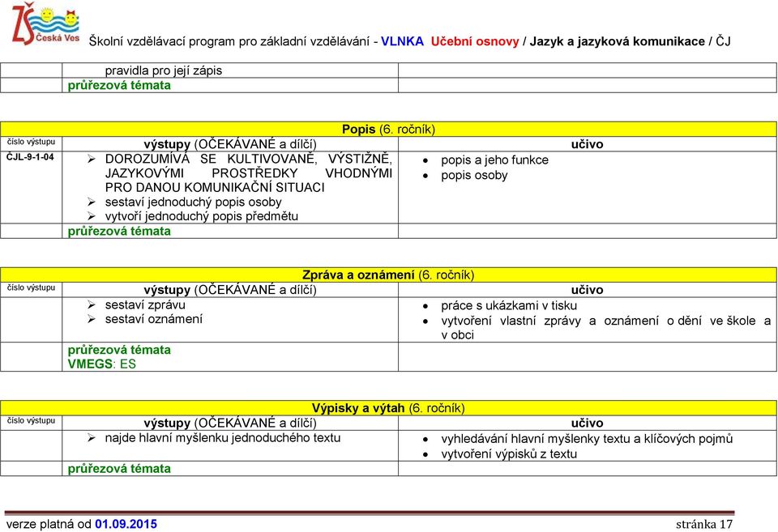Click 'učivo' header in the Popis table

coord(587,145)
